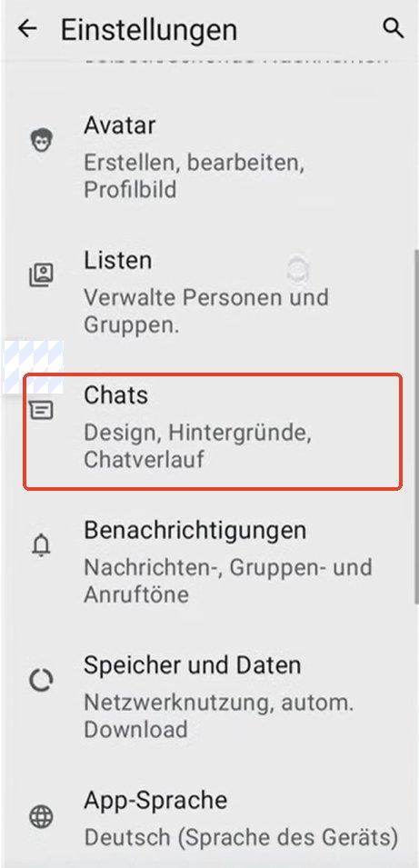Open the Avatar settings entry
The width and height of the screenshot is (419, 868).
(x=209, y=157)
